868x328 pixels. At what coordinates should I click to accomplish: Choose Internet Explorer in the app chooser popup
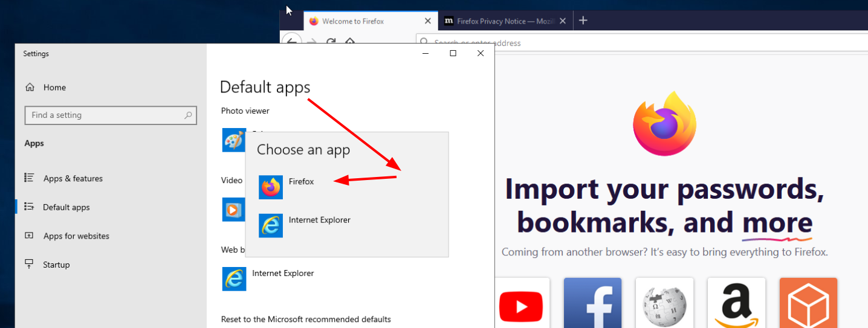(346, 225)
